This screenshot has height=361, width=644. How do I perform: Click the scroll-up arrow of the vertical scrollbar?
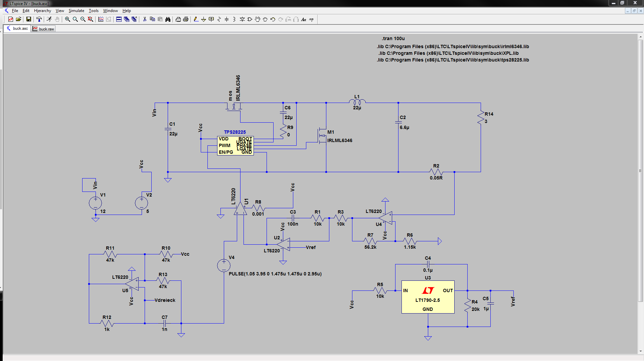point(640,36)
